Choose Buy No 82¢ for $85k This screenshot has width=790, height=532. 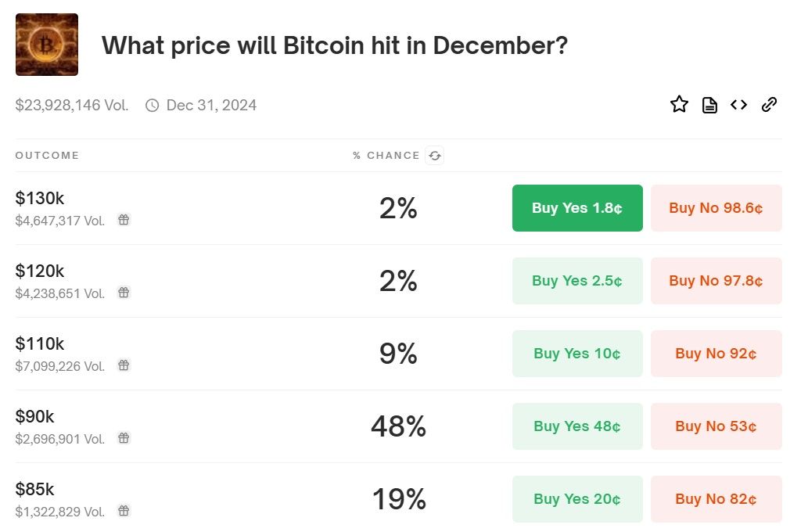pyautogui.click(x=716, y=499)
